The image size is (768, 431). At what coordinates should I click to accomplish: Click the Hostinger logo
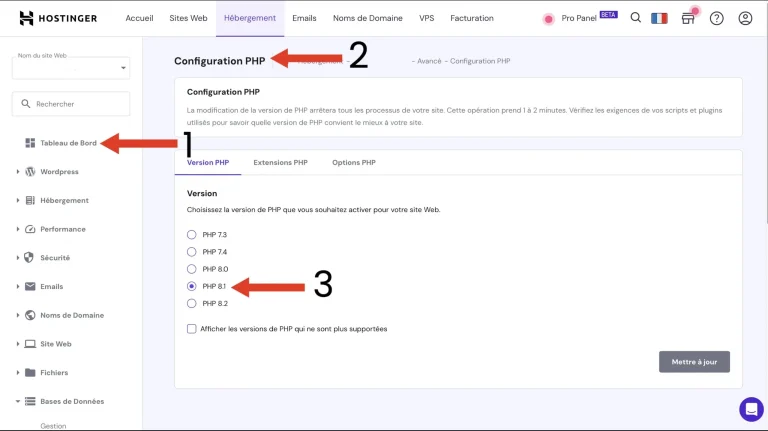[x=61, y=18]
